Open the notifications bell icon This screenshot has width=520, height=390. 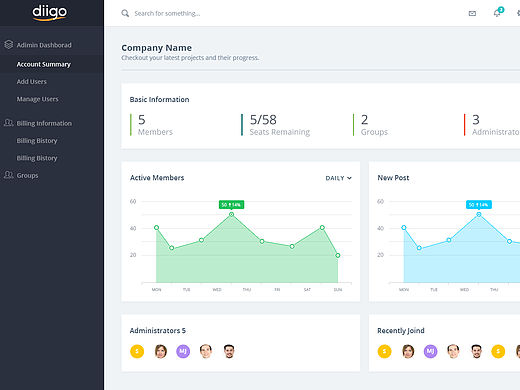[x=497, y=13]
